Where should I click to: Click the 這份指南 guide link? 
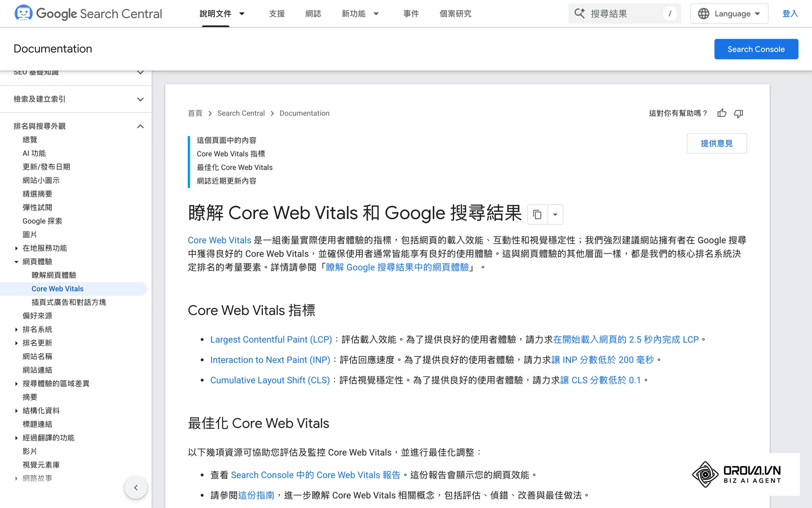pos(256,495)
